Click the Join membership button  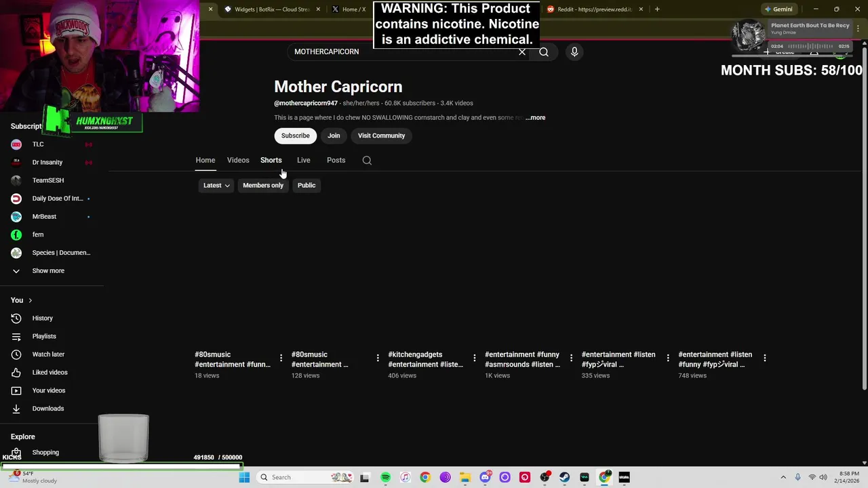point(334,136)
